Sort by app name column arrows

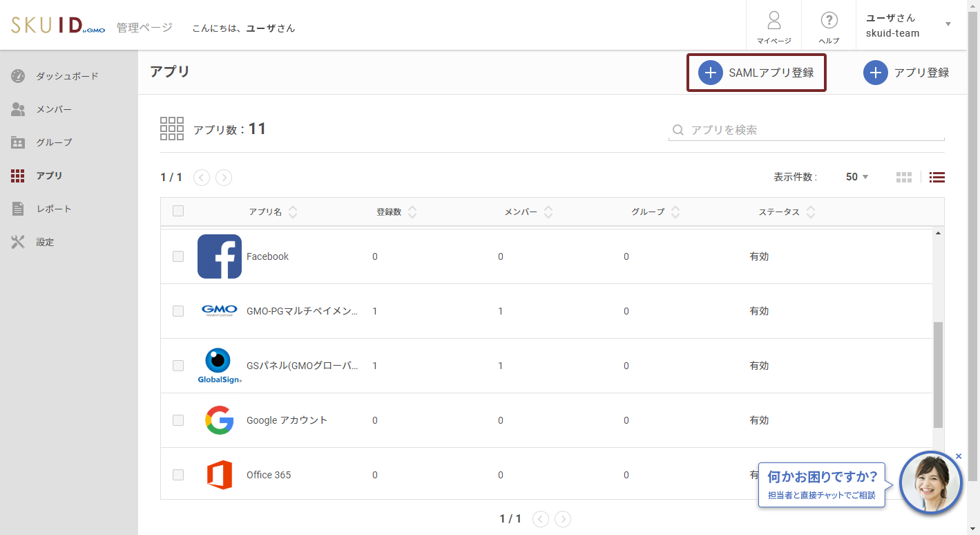point(293,212)
